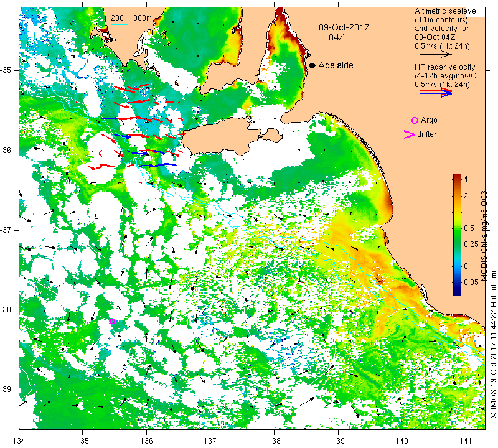Click the colorbar tick label '1'
The image size is (498, 448).
click(x=466, y=212)
